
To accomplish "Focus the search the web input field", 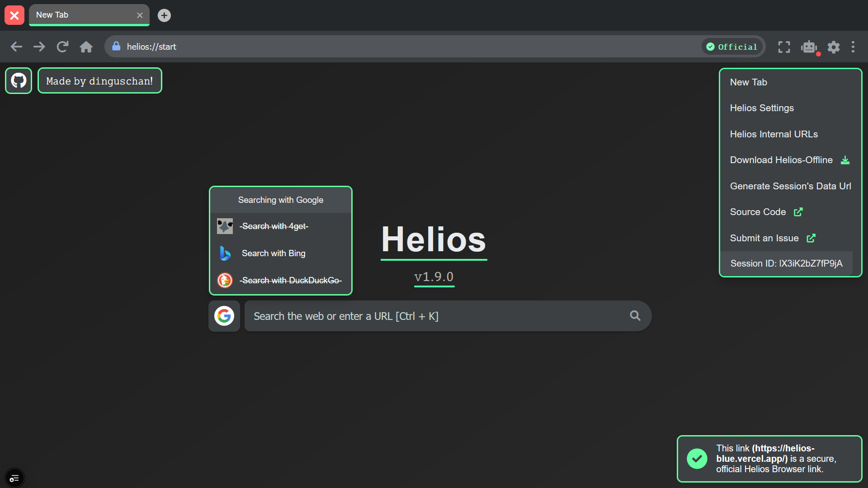I will 434,316.
